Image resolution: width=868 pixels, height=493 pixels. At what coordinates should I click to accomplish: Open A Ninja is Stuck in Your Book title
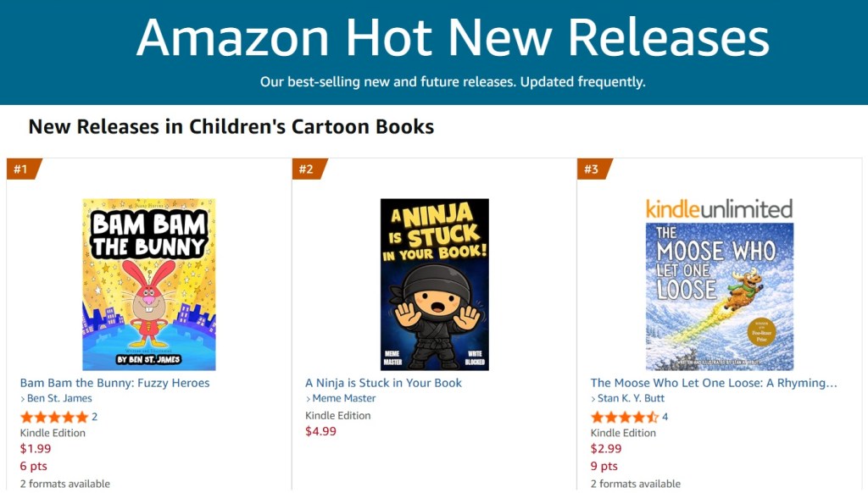click(x=384, y=383)
